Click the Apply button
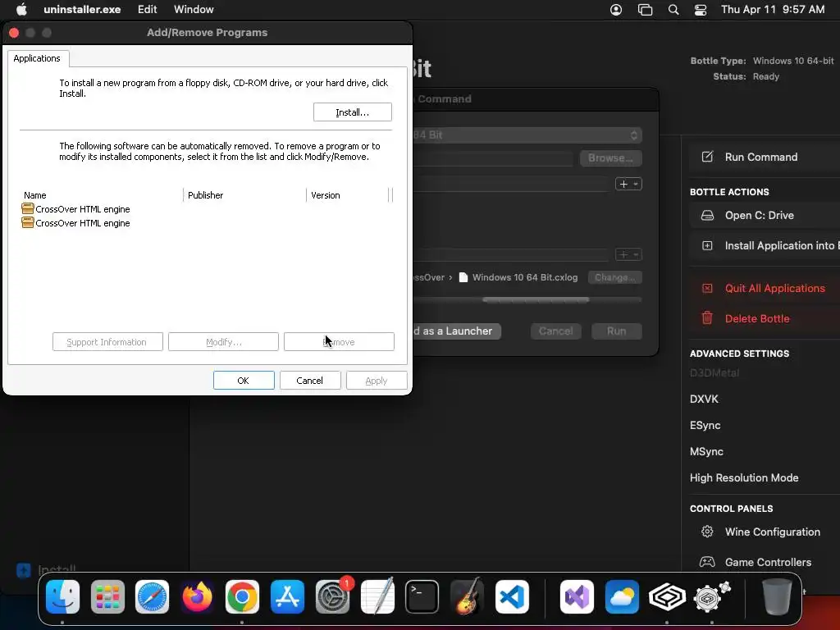The image size is (840, 630). (x=377, y=381)
